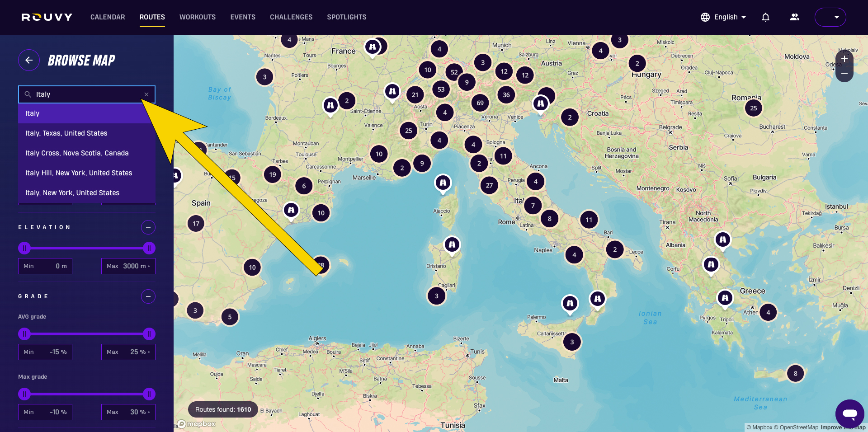Click the Max grade minimum handle
The height and width of the screenshot is (432, 868).
24,394
